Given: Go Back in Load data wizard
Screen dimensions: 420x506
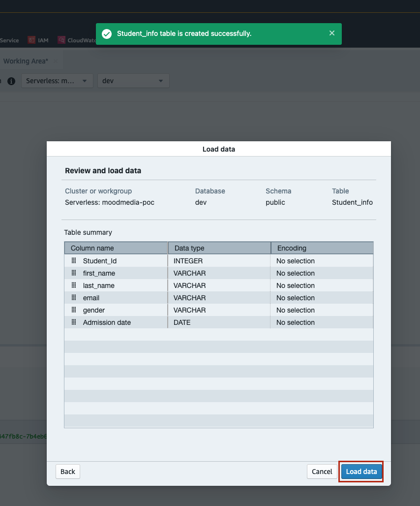Looking at the screenshot, I should [x=68, y=472].
